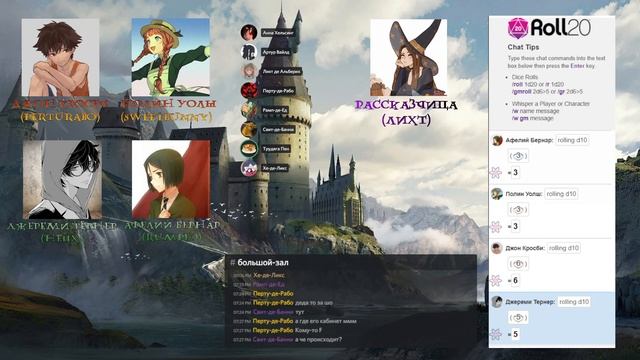
Task: Click the total '= 6' for Джон Кросби
Action: pos(513,280)
